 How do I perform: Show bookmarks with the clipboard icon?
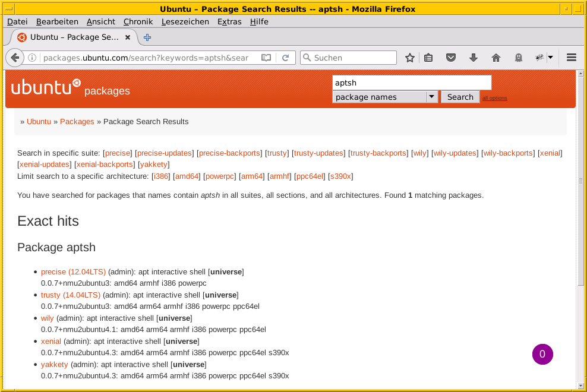(428, 57)
